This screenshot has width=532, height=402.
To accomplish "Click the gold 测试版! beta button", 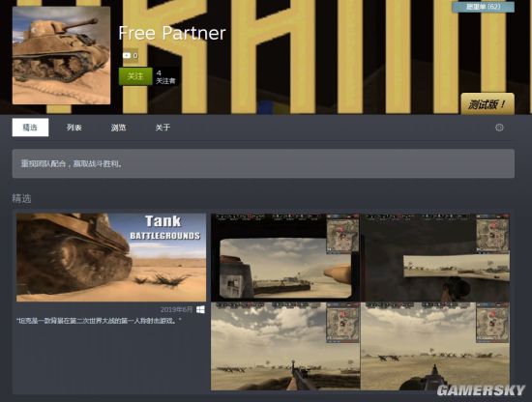I will pos(488,103).
